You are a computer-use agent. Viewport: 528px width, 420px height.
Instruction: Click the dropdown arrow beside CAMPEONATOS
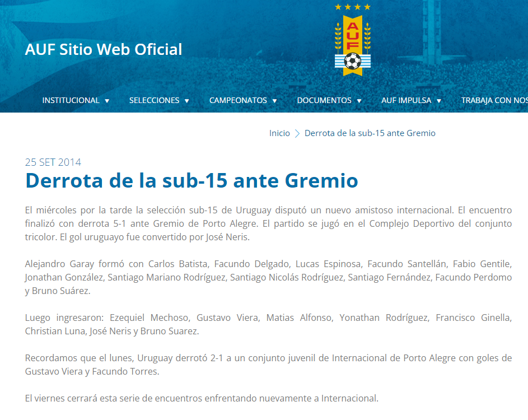coord(275,101)
